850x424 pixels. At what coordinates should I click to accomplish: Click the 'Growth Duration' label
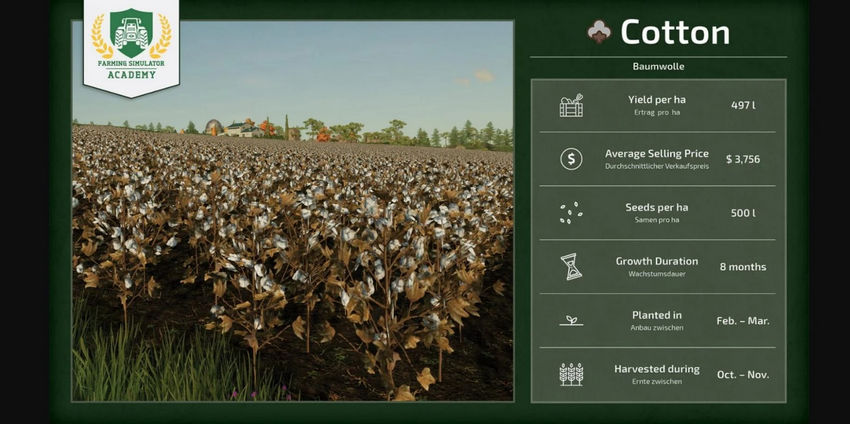point(656,261)
